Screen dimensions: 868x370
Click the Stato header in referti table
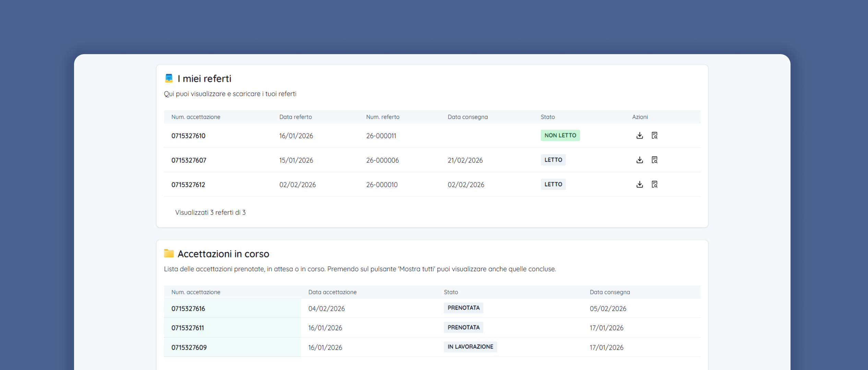pyautogui.click(x=547, y=117)
